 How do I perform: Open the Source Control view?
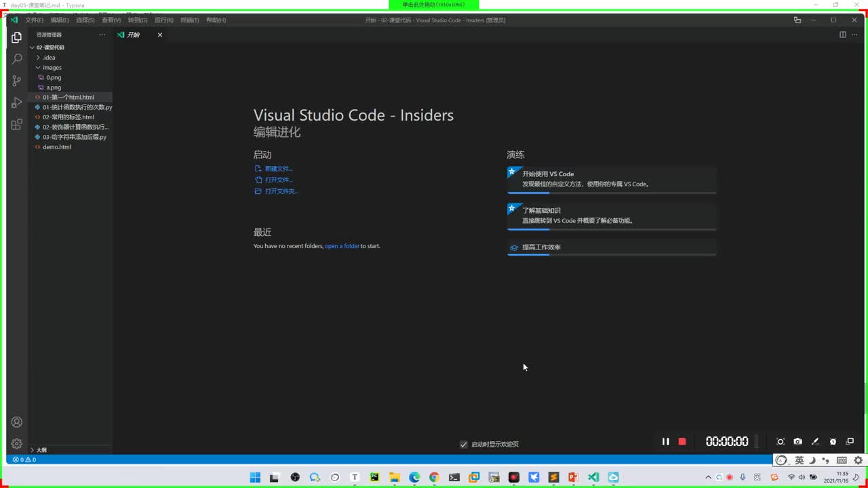[16, 81]
